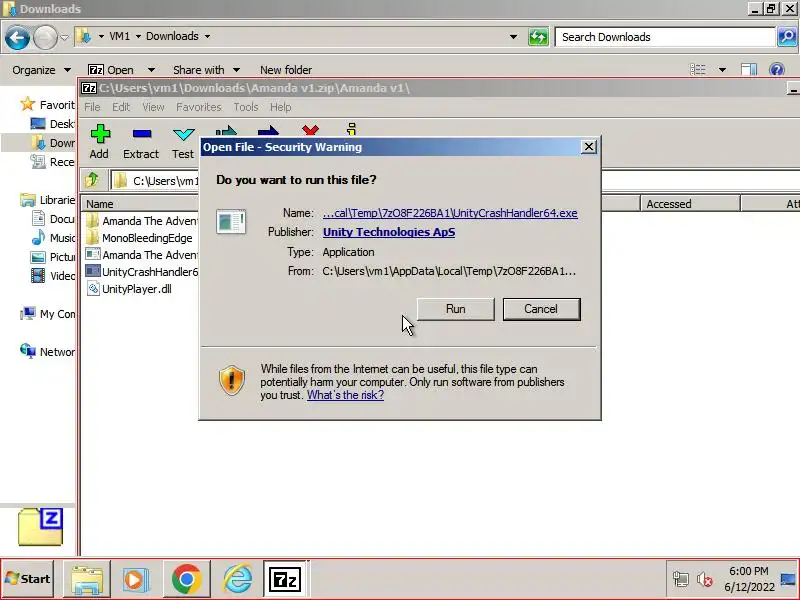Image resolution: width=800 pixels, height=600 pixels.
Task: Open the recent pages dropdown next to Forward
Action: pos(64,37)
